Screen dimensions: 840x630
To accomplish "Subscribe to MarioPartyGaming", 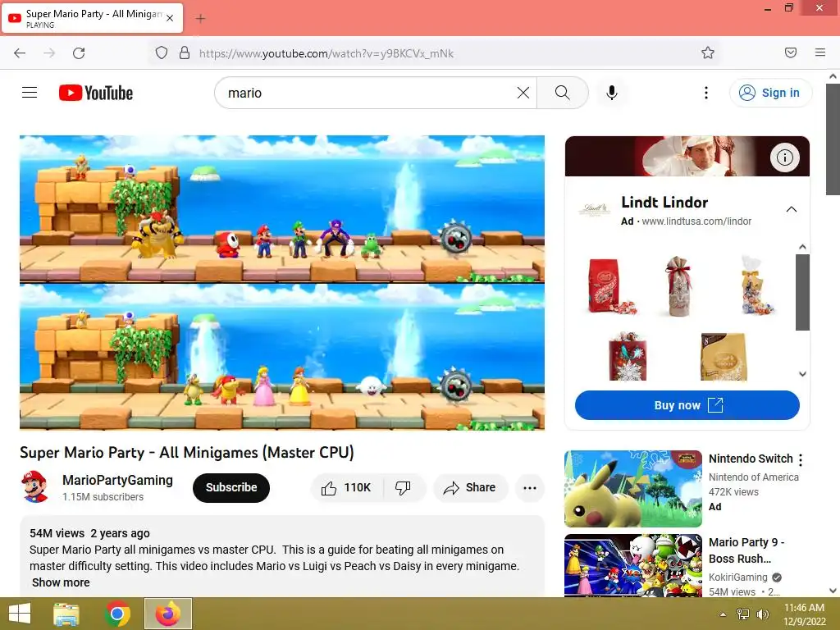I will pyautogui.click(x=231, y=487).
